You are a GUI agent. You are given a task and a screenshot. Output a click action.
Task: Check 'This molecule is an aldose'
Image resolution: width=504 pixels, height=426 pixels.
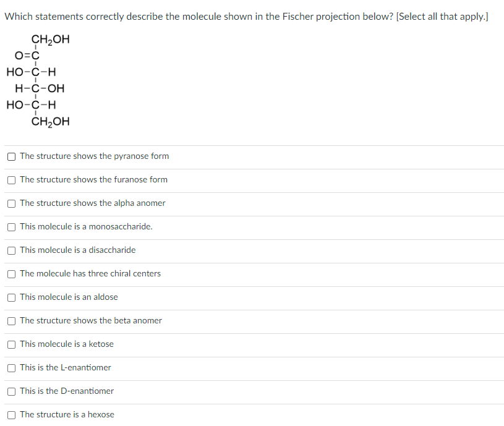[11, 297]
